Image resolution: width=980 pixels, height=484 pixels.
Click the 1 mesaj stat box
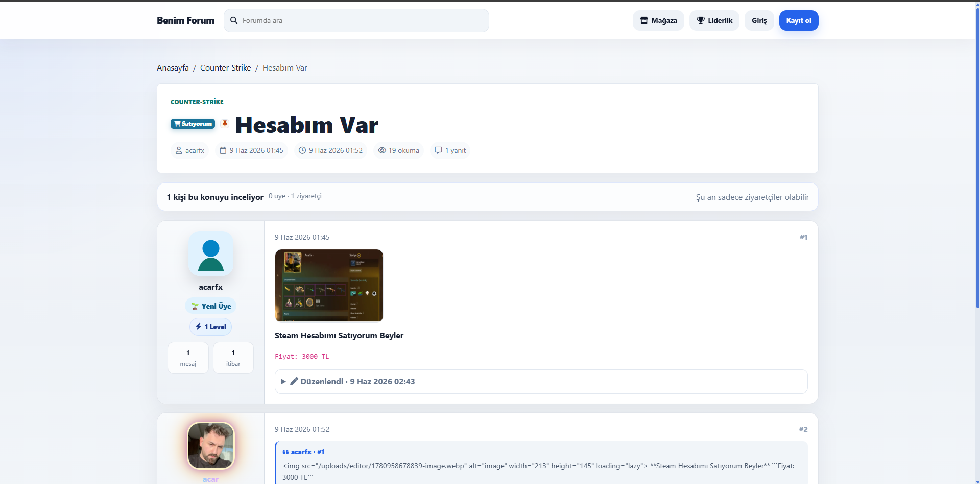tap(188, 358)
